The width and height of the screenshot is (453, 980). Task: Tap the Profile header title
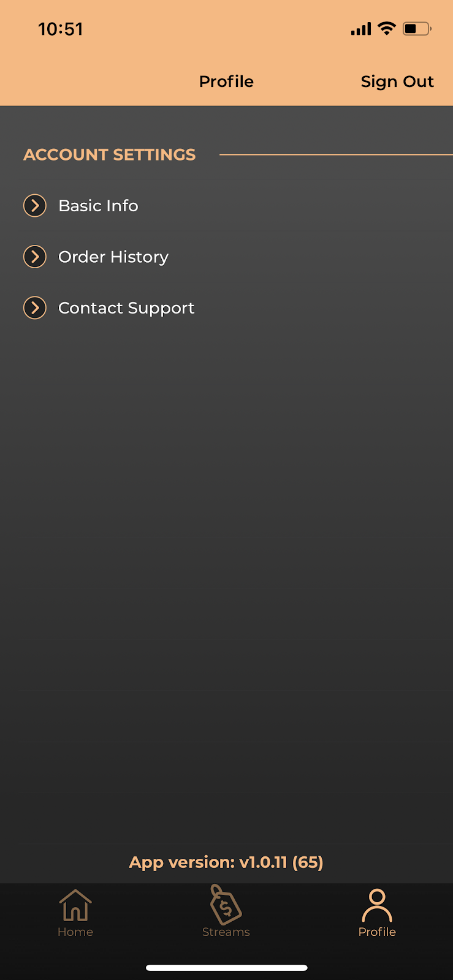226,81
